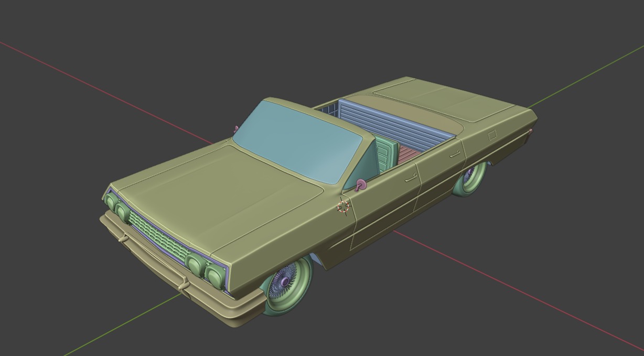Select the pink mirror on the car's far side
This screenshot has width=644, height=356.
coord(236,129)
